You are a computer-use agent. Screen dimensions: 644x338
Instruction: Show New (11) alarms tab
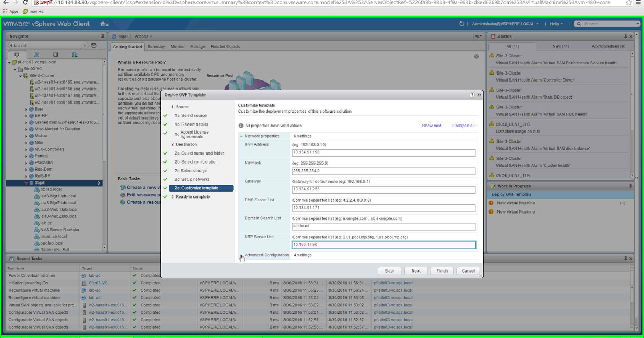point(560,46)
